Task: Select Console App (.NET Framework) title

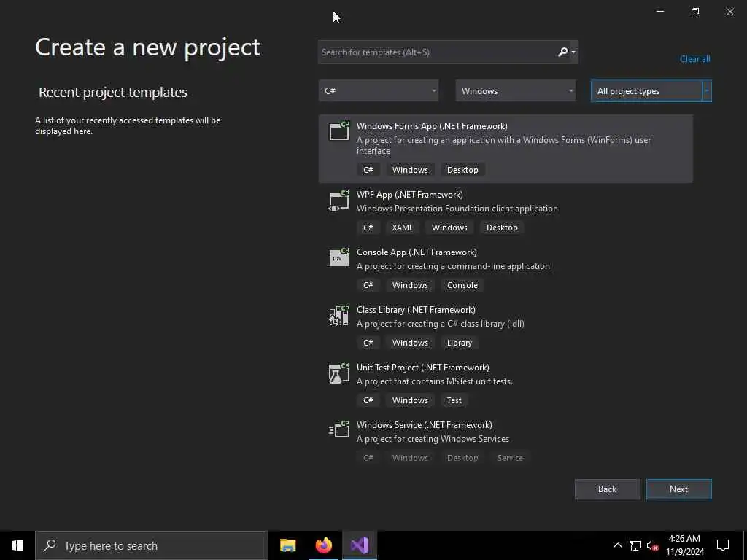Action: [417, 252]
